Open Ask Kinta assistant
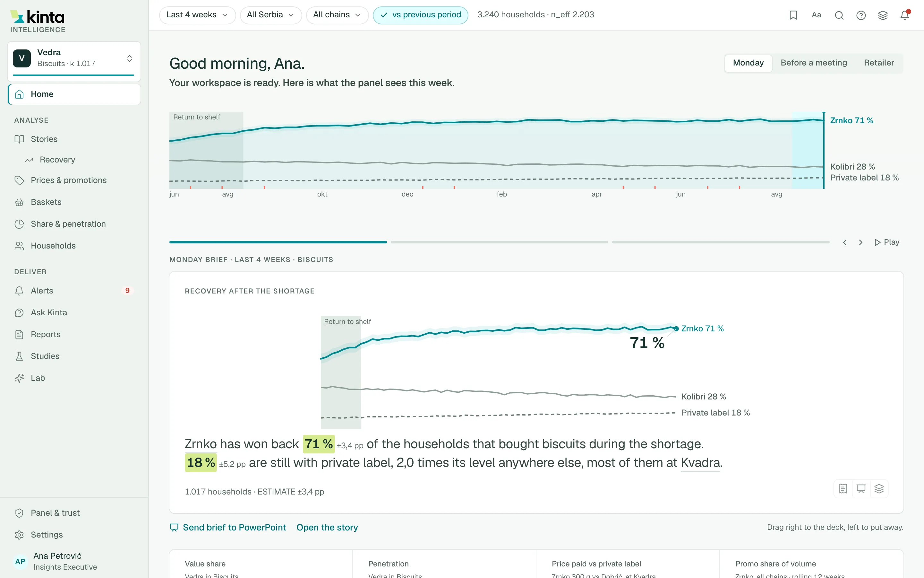The image size is (924, 578). click(x=74, y=313)
